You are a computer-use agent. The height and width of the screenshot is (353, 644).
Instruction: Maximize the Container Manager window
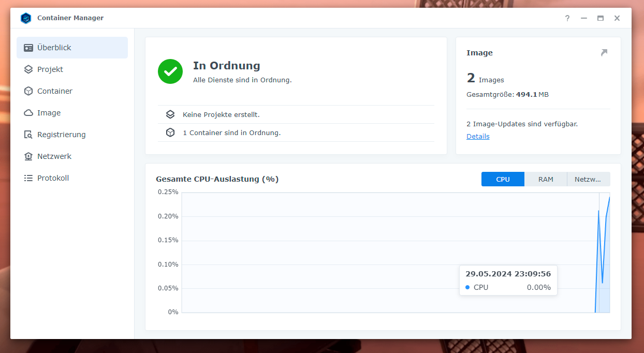click(601, 18)
